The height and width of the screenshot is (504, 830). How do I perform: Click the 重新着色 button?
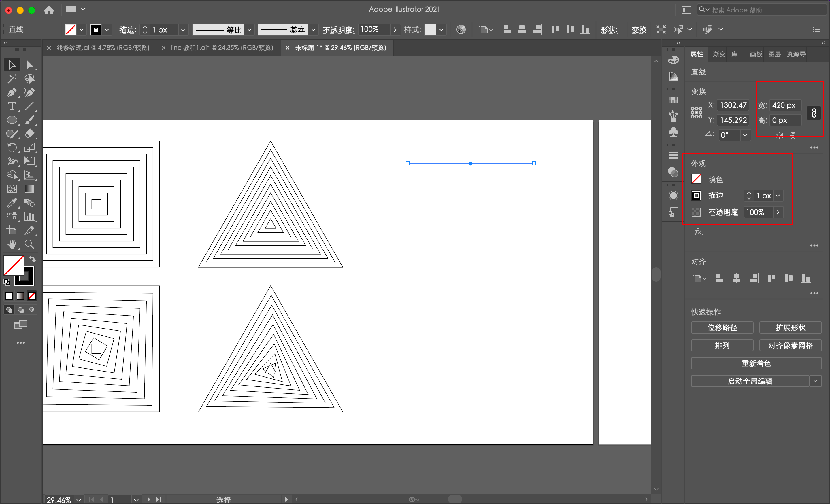[756, 363]
